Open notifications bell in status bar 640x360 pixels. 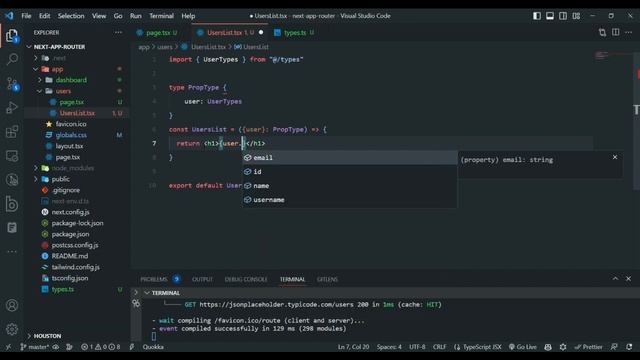(629, 347)
